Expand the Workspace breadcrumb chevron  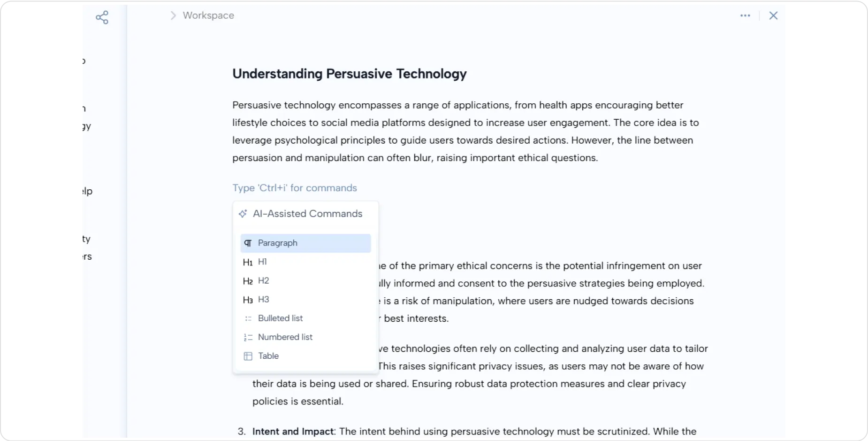tap(173, 15)
